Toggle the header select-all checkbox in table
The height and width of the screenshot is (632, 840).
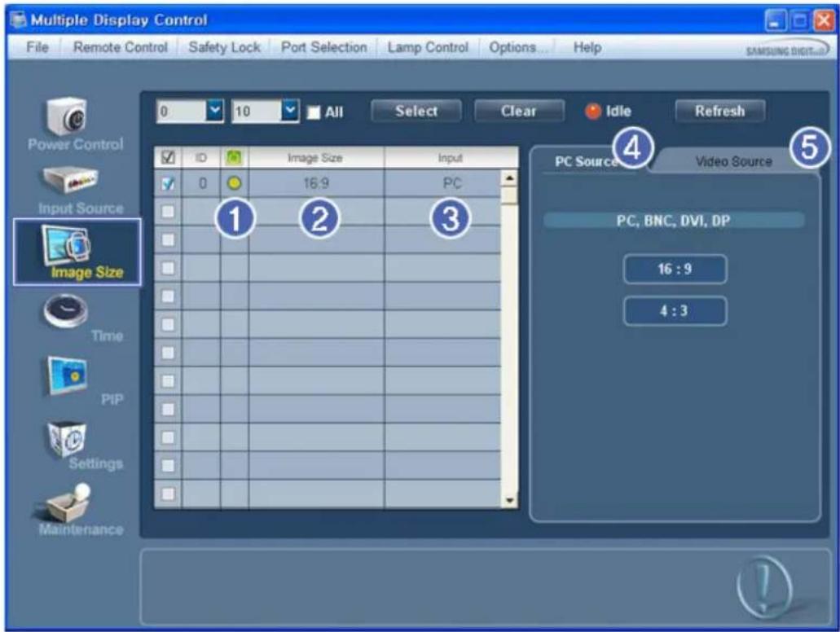coord(168,157)
